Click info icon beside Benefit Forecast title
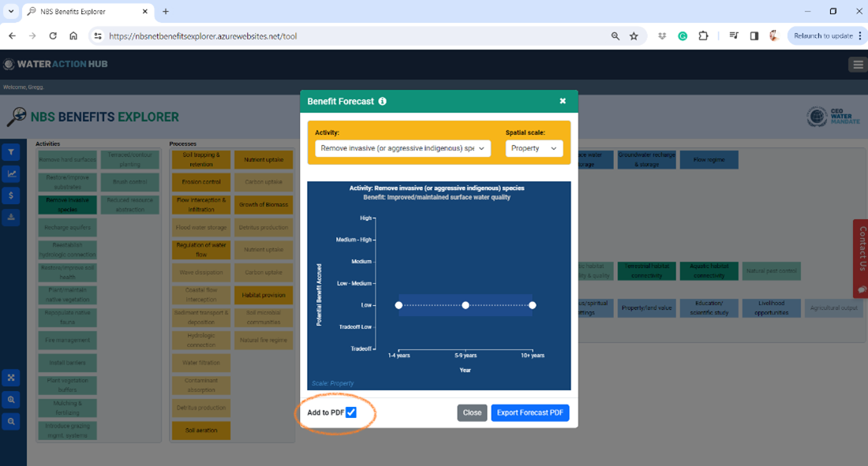Viewport: 868px width, 466px height. tap(383, 102)
